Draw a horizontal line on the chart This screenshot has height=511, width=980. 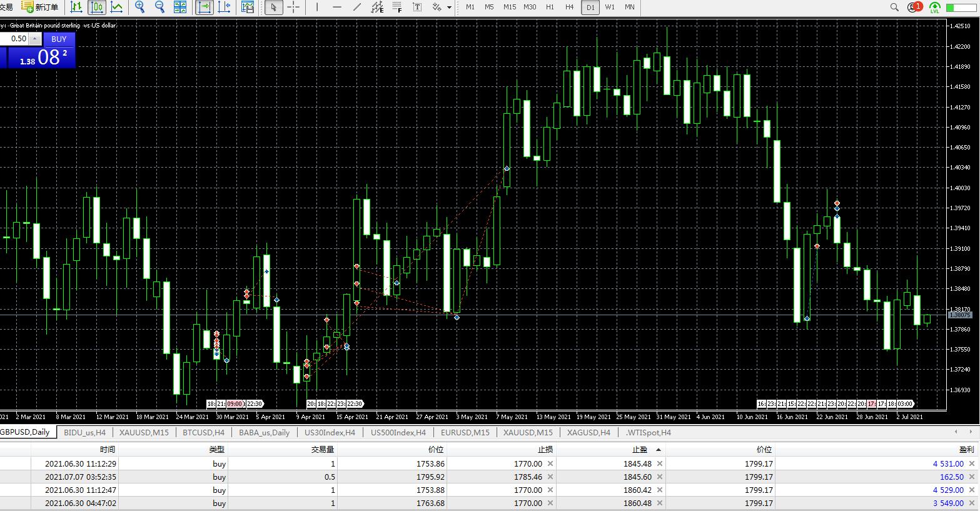pyautogui.click(x=337, y=7)
